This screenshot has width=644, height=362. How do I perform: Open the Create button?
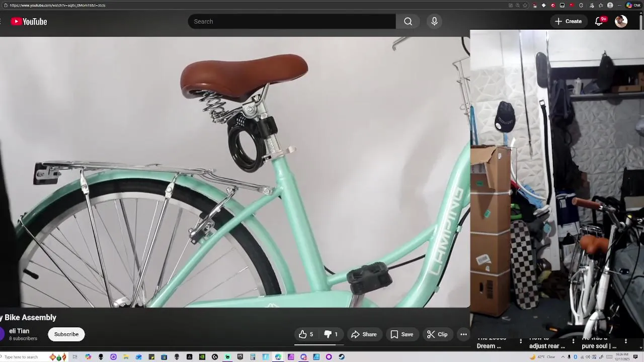click(569, 22)
